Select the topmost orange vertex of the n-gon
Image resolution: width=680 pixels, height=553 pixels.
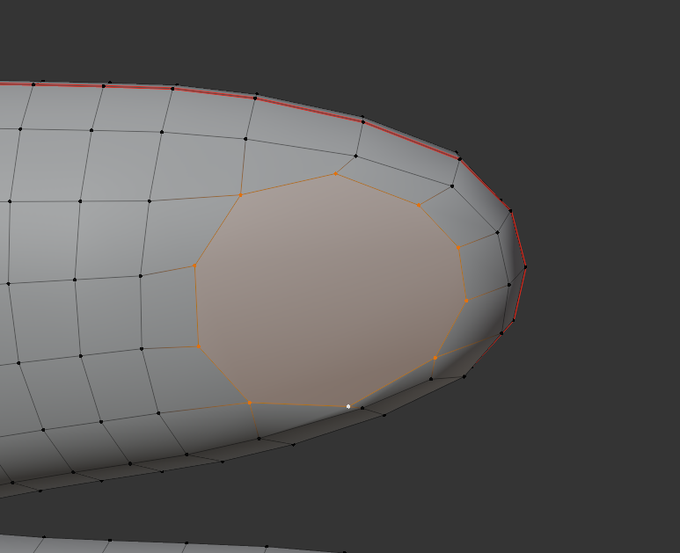pyautogui.click(x=336, y=174)
